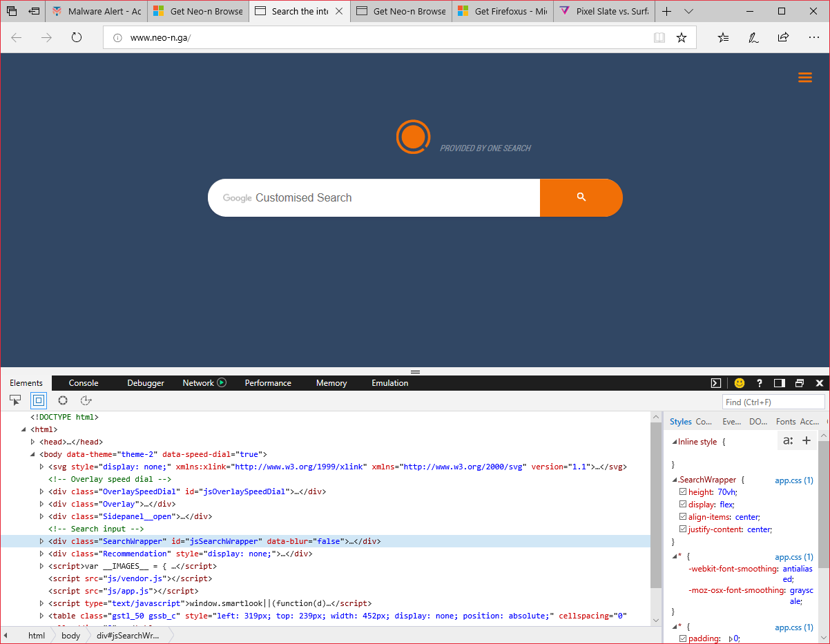This screenshot has height=644, width=830.
Task: Open a new tab with plus icon
Action: pyautogui.click(x=666, y=12)
